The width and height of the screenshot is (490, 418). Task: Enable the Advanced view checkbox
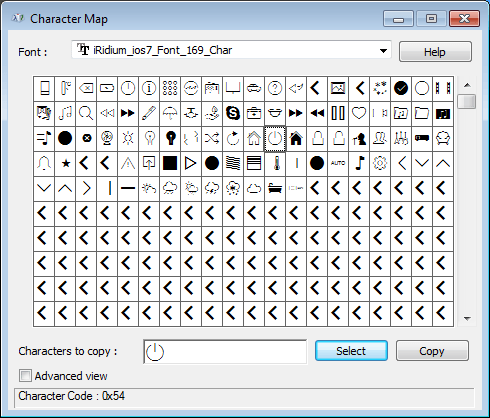pyautogui.click(x=25, y=376)
